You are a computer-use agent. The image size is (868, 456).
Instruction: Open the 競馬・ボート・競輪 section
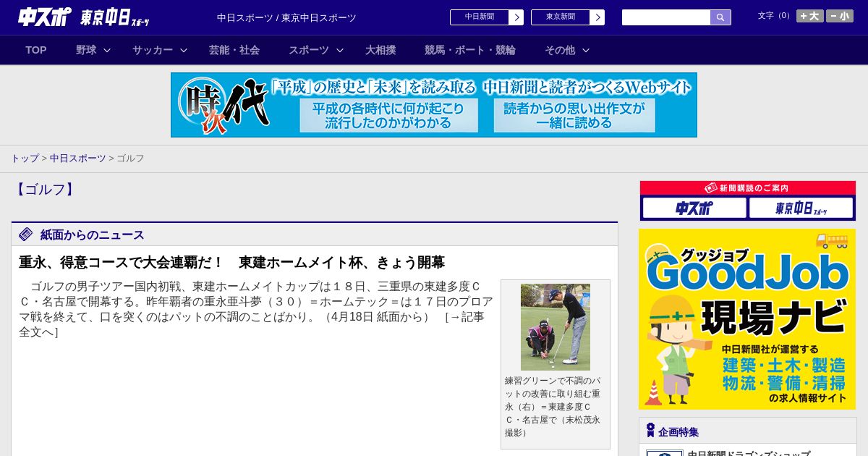click(470, 50)
